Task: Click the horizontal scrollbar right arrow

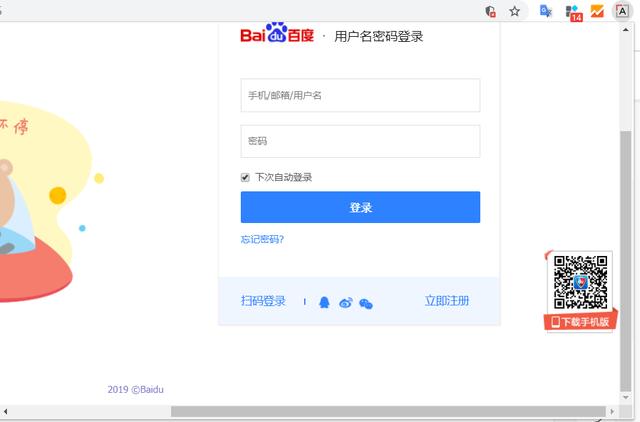Action: click(611, 411)
